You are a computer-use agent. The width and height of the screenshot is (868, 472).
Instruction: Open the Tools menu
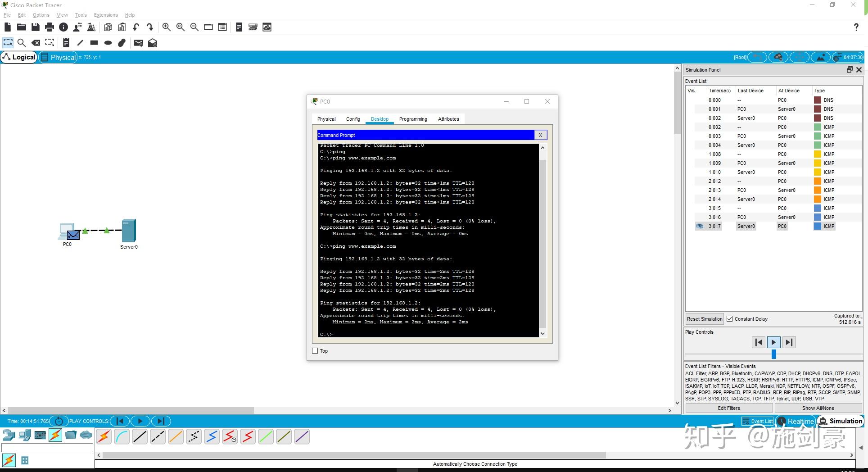[81, 15]
